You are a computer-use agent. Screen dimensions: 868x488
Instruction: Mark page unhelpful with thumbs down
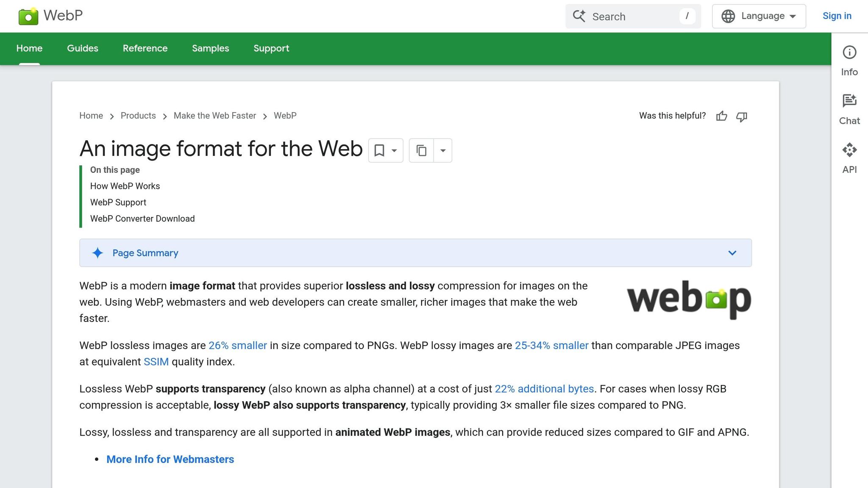click(741, 116)
